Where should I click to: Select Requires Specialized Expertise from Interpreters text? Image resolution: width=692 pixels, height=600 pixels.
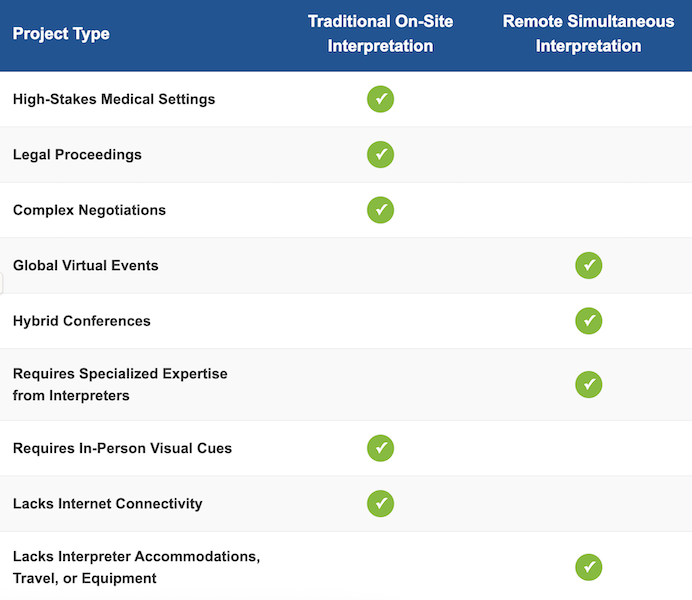click(x=120, y=384)
